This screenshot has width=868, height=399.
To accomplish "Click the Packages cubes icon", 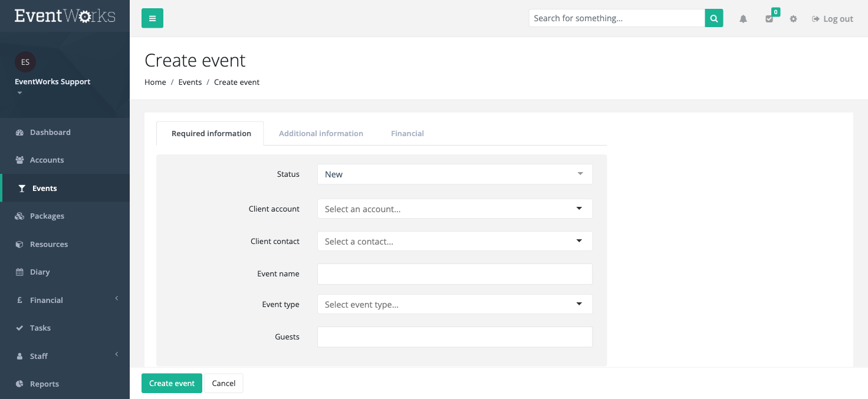I will tap(19, 216).
